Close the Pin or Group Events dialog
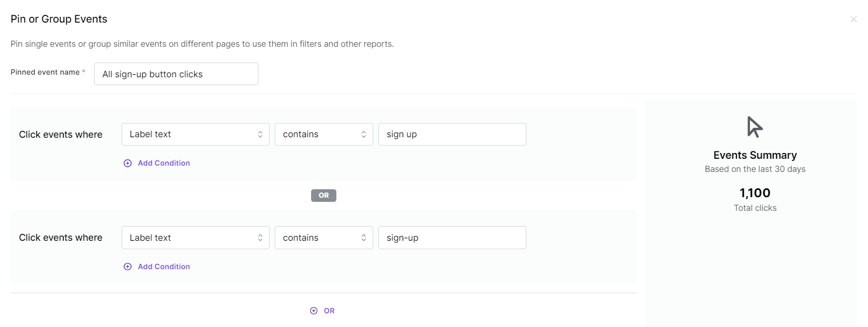The image size is (868, 327). tap(853, 19)
